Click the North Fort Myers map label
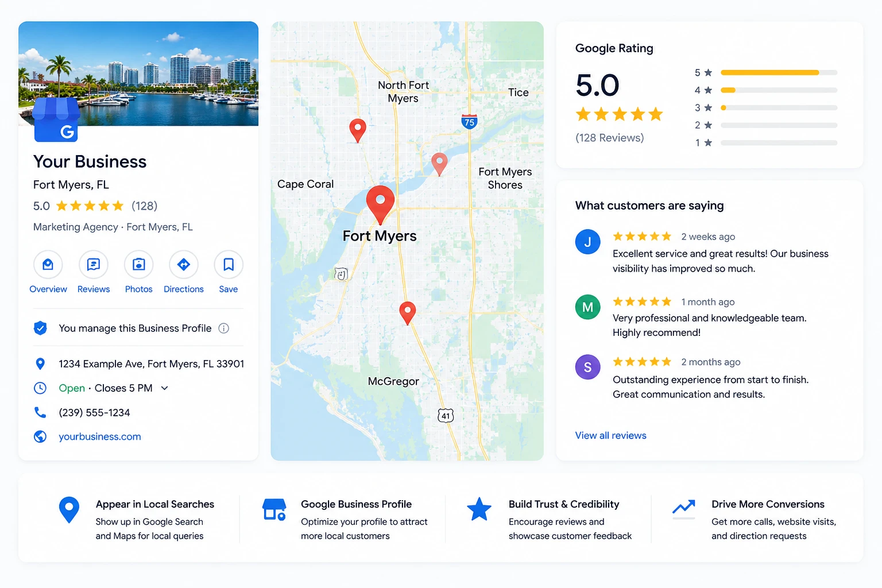 (x=403, y=91)
